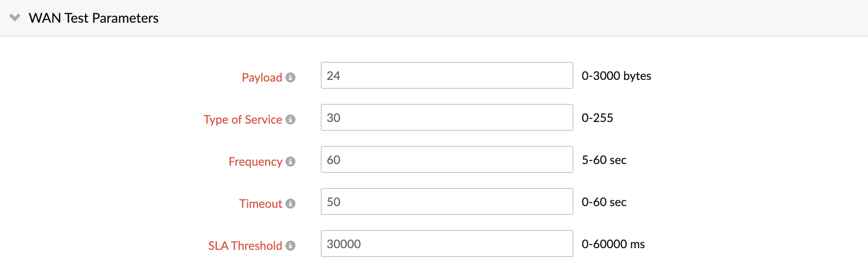Select the Timeout value field
868x265 pixels.
(x=446, y=202)
